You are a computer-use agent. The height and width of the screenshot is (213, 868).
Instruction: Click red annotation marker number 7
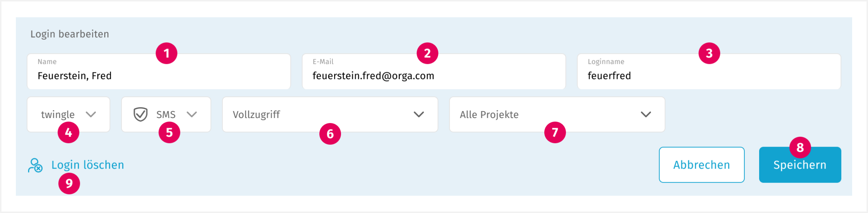tap(555, 132)
